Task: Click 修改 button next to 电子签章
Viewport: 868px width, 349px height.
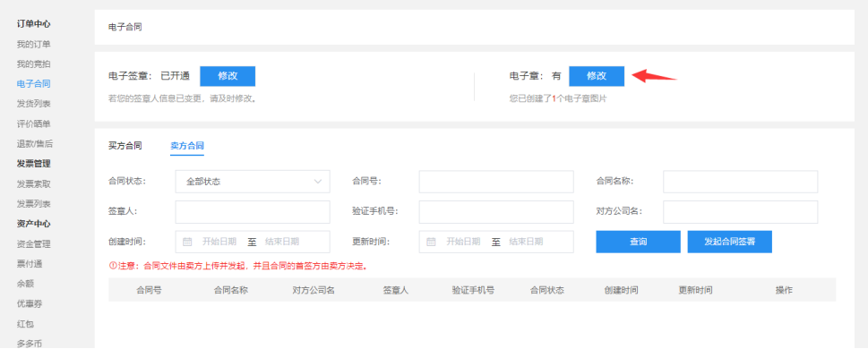Action: (x=228, y=76)
